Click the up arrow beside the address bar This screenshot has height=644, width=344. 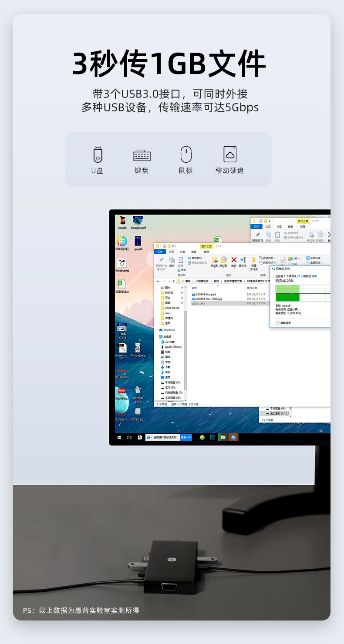point(174,281)
